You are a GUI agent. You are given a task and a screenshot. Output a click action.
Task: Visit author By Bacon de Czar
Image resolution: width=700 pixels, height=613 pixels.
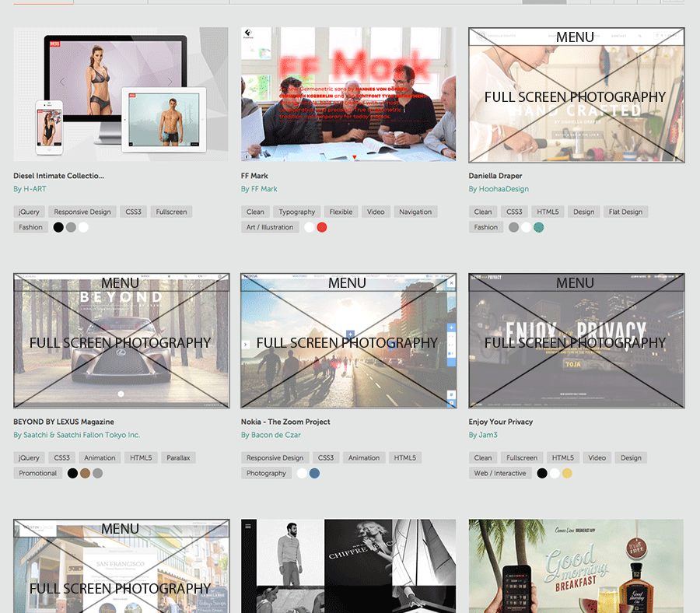coord(271,435)
